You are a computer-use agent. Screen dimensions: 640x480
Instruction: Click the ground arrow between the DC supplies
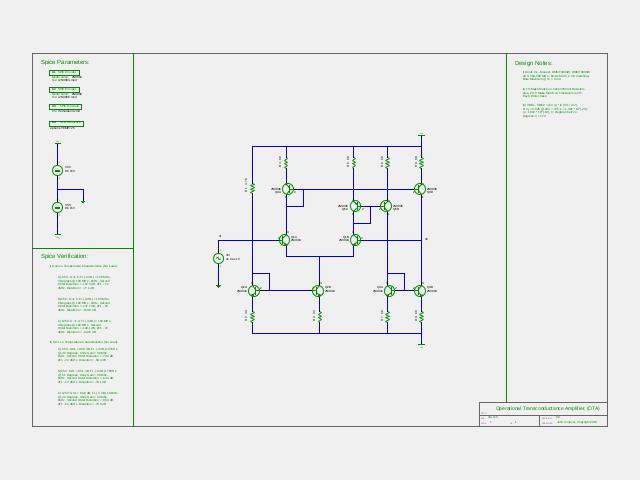[x=83, y=201]
